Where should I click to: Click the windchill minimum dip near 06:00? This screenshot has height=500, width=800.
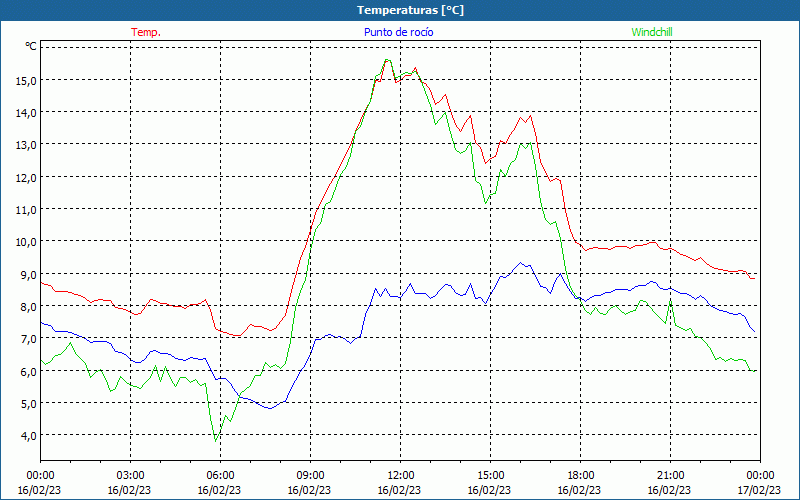point(216,440)
